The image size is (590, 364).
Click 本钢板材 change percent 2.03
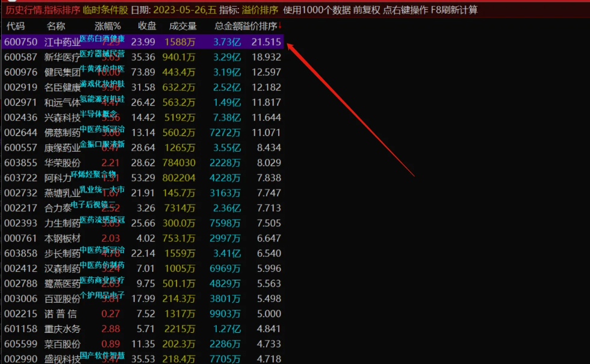(x=110, y=238)
